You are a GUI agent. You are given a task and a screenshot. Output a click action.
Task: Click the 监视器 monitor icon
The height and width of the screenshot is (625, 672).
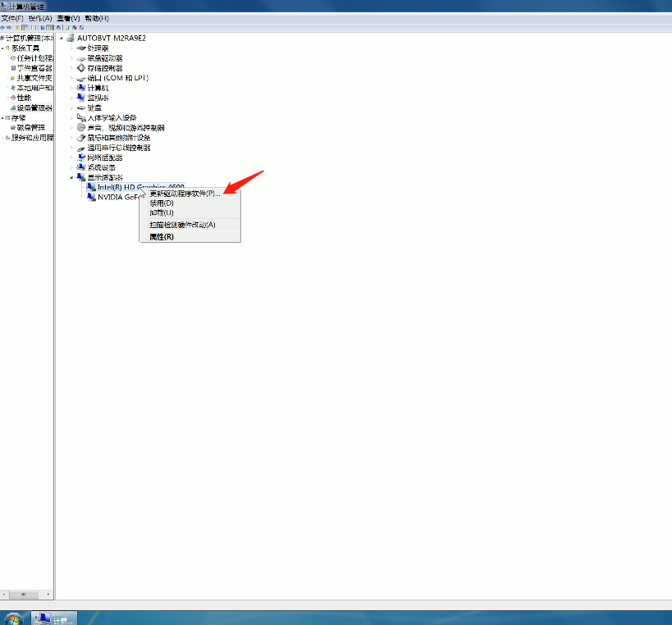[81, 98]
